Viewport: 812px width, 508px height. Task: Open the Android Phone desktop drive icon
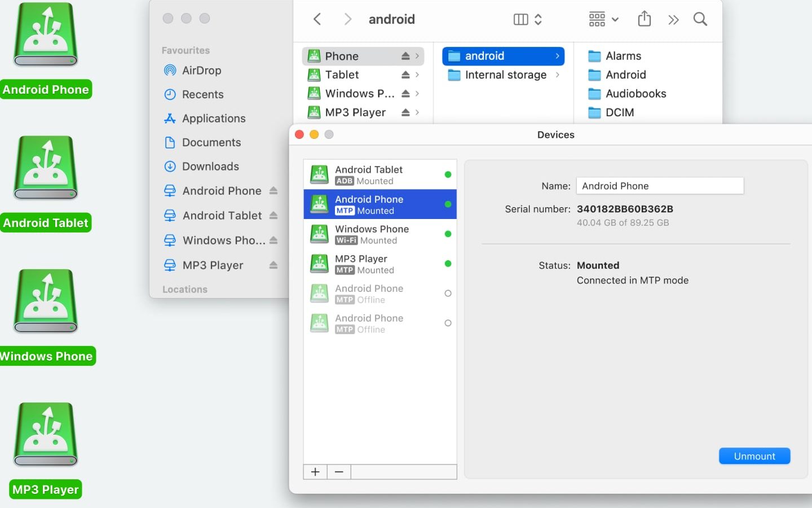pyautogui.click(x=46, y=35)
